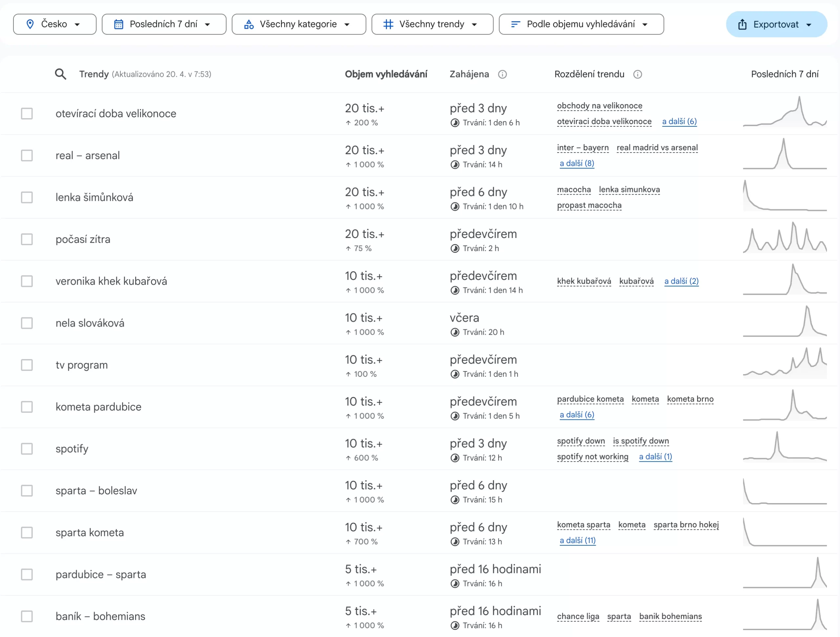Click the sparkline chart for počasí zítra
This screenshot has width=840, height=637.
(784, 239)
